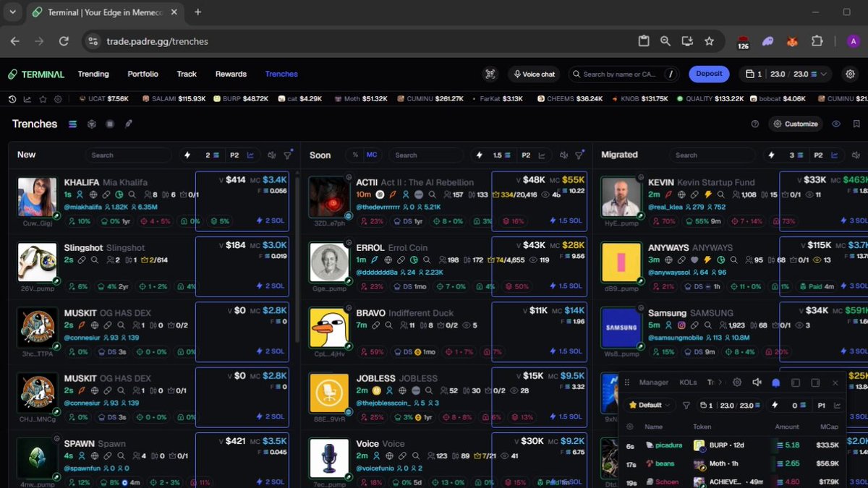Click the Deposit button
Viewport: 868px width, 488px height.
pyautogui.click(x=710, y=74)
